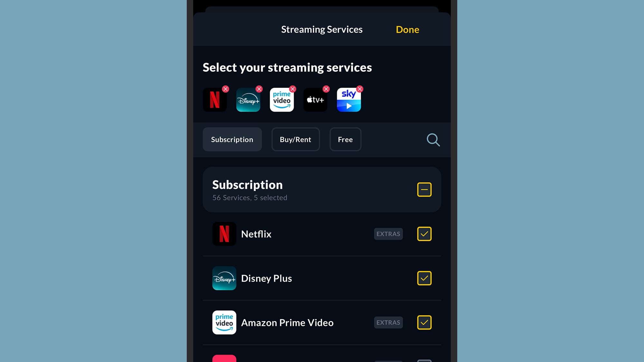Switch to the Free tab

coord(346,139)
